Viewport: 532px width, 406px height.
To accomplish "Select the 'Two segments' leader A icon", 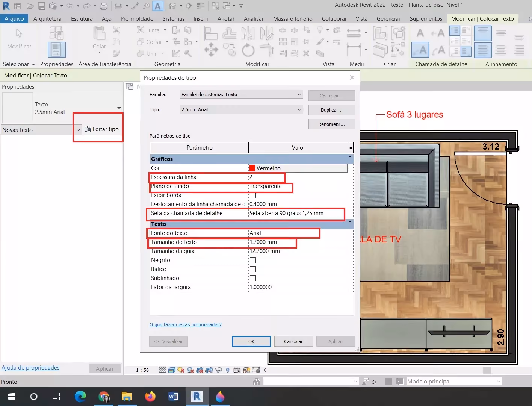I will 420,50.
